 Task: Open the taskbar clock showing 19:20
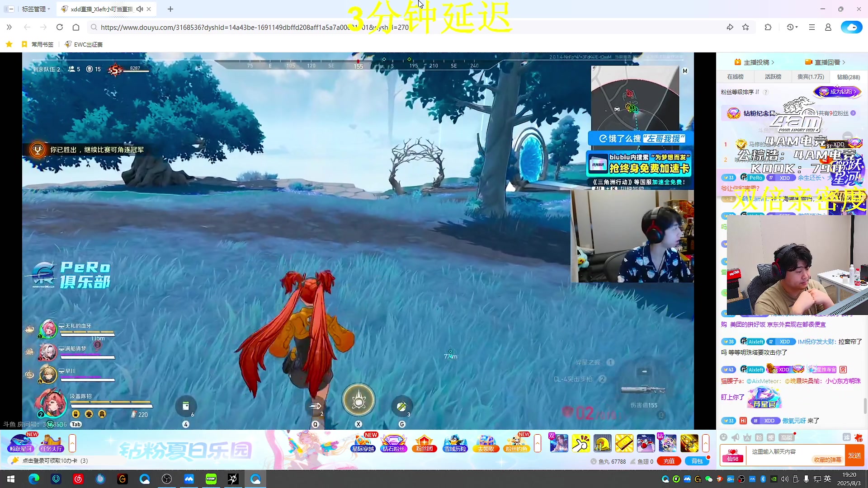pyautogui.click(x=849, y=479)
